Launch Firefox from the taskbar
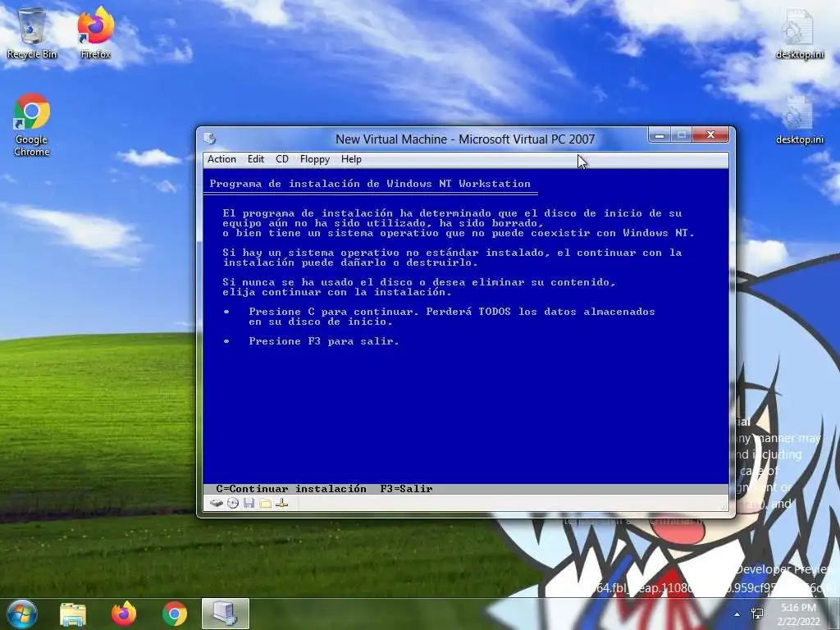Screen dimensions: 840x630 pyautogui.click(x=124, y=614)
